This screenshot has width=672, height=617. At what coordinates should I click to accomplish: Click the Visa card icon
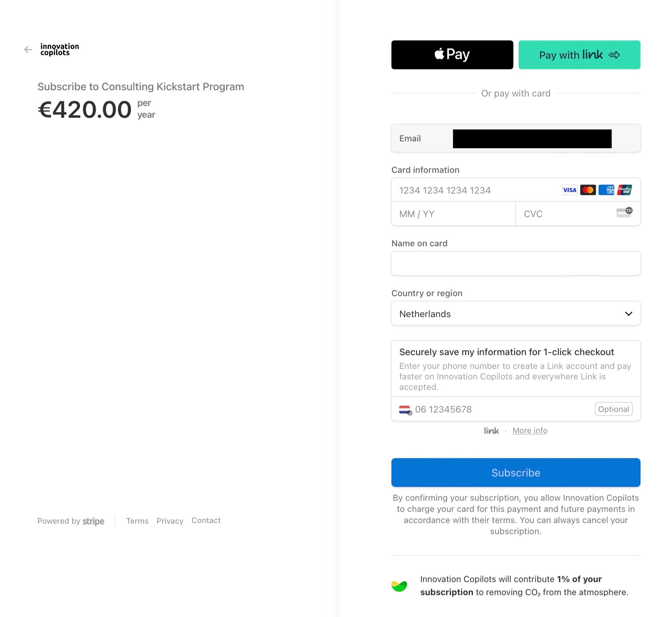(569, 190)
